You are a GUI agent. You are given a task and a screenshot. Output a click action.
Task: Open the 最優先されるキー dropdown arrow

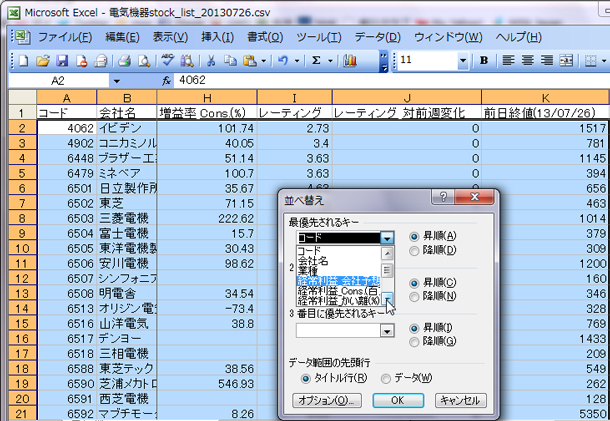(387, 237)
